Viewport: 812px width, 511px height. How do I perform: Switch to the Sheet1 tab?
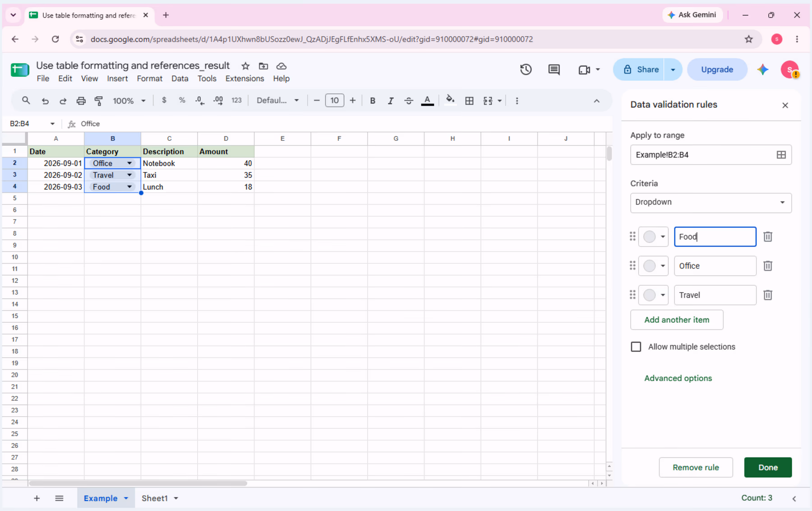tap(155, 498)
